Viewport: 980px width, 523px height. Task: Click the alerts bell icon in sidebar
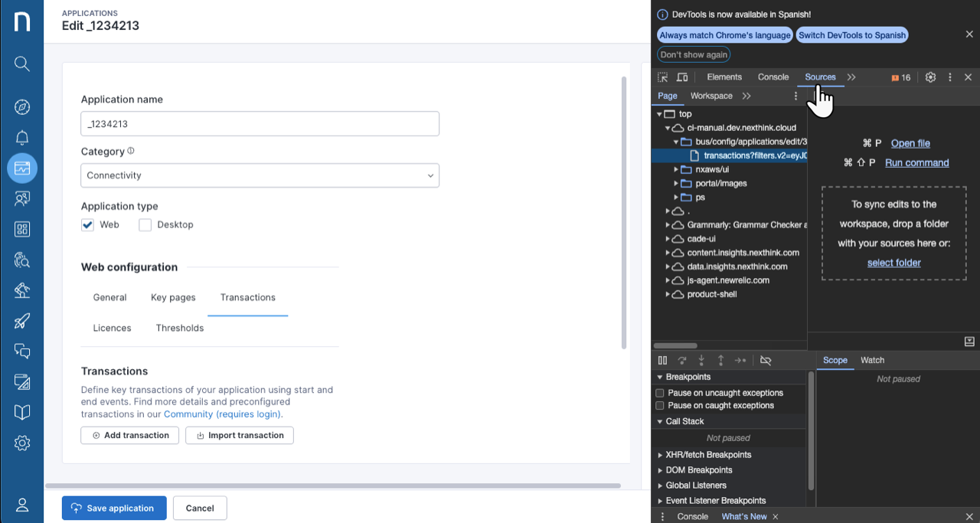(x=22, y=138)
